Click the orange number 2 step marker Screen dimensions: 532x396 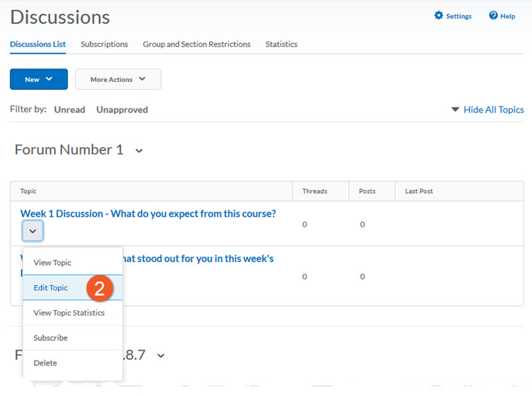99,288
